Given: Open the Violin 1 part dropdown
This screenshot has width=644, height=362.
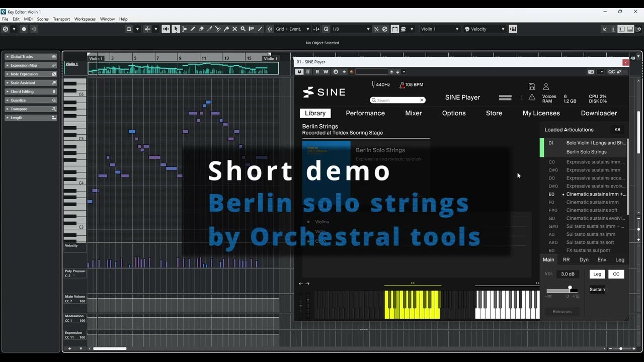Looking at the screenshot, I should click(x=440, y=29).
